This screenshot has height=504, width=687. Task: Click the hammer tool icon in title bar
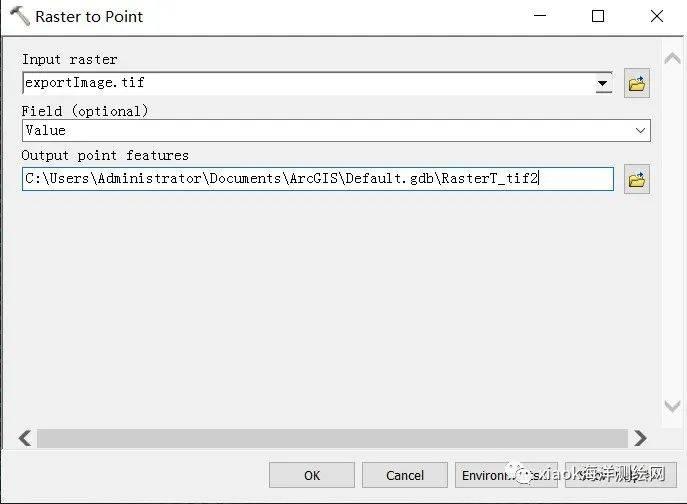tap(19, 16)
